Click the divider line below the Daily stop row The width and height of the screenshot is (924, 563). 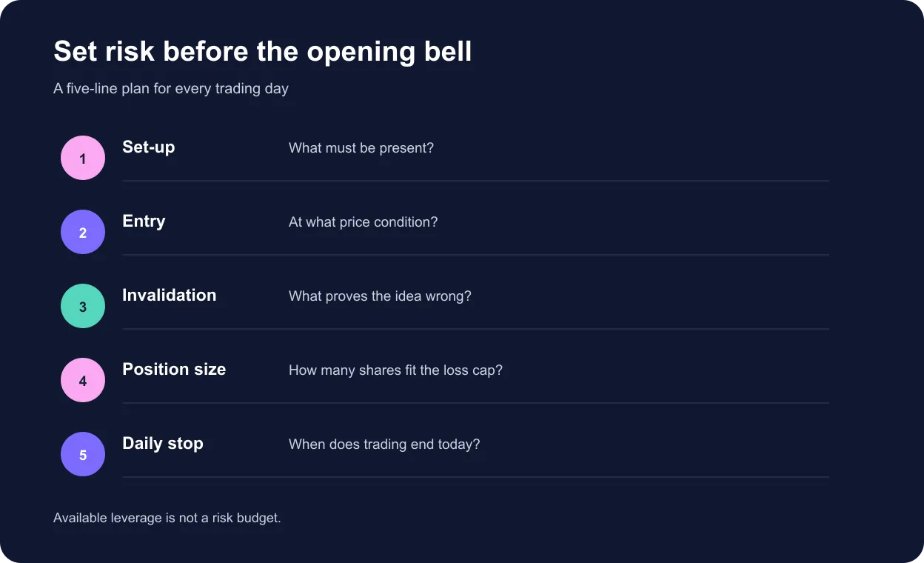475,477
